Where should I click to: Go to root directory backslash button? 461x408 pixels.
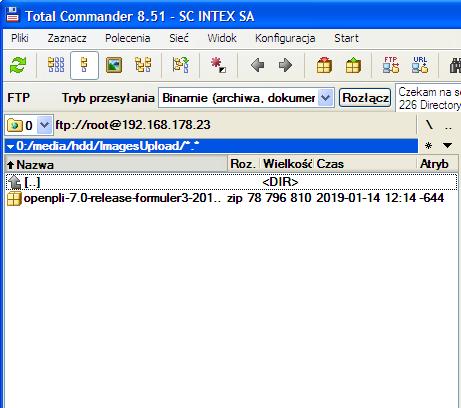429,125
